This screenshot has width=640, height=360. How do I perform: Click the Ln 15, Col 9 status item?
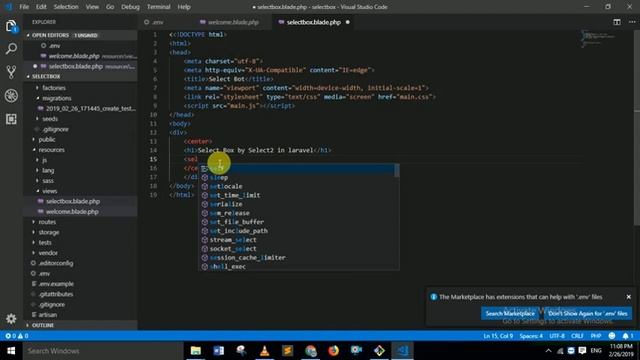point(498,336)
